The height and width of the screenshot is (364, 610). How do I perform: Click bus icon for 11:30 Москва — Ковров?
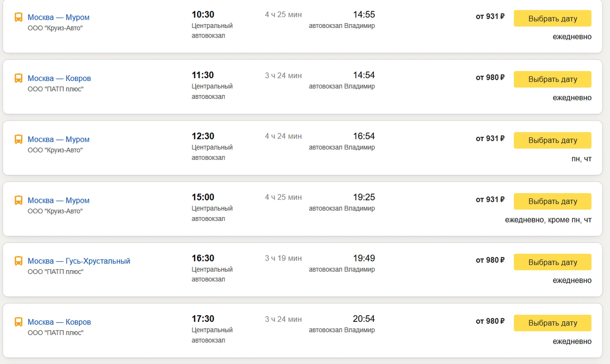[18, 78]
